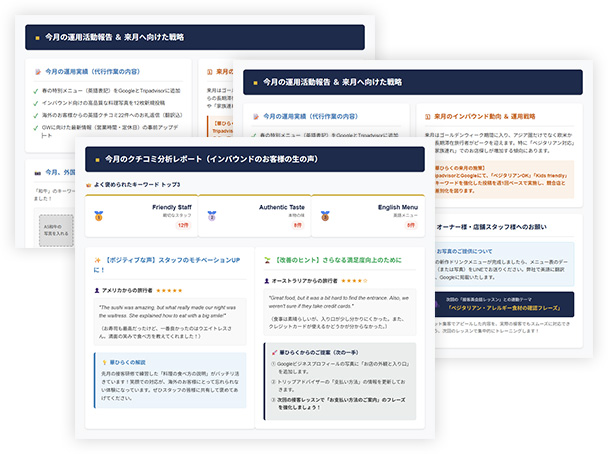The width and height of the screenshot is (608, 454).
Task: Click the quote starting 'The sushi was amazing'
Action: point(167,311)
